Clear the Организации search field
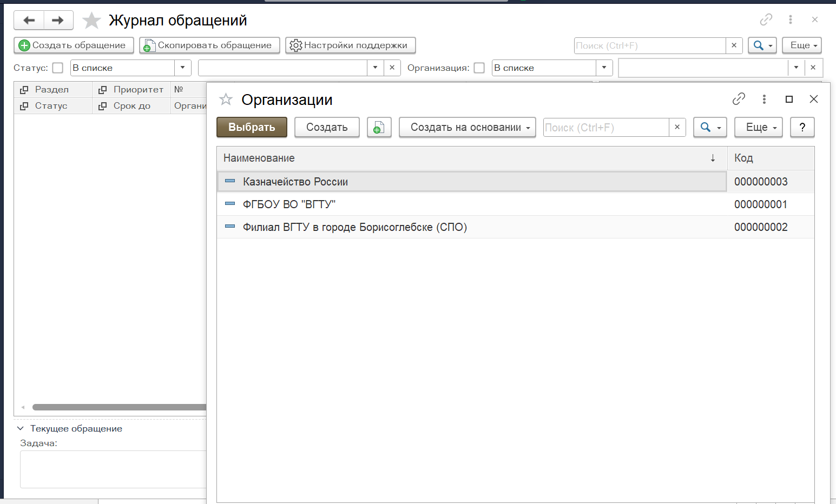Image resolution: width=836 pixels, height=504 pixels. coord(677,128)
